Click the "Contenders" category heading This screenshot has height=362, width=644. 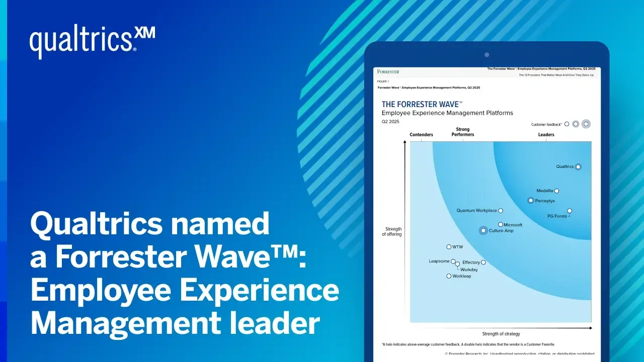421,135
